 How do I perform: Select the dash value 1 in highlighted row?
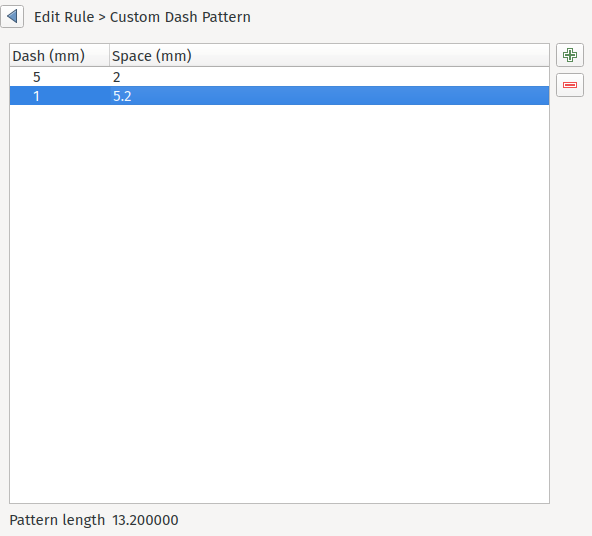pos(60,96)
